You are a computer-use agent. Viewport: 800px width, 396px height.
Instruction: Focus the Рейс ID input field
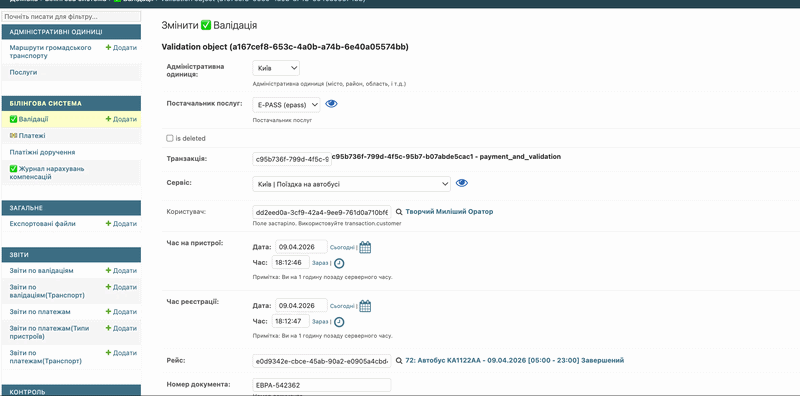[x=322, y=361]
